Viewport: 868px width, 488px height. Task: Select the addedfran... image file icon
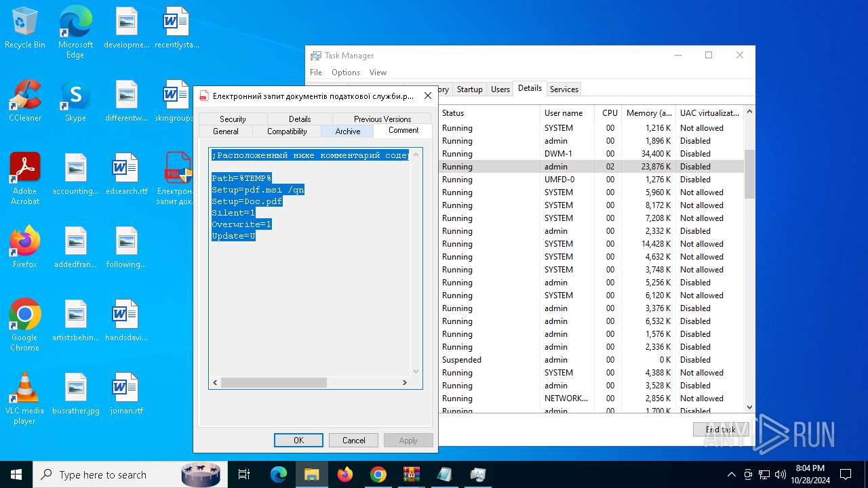pyautogui.click(x=76, y=248)
